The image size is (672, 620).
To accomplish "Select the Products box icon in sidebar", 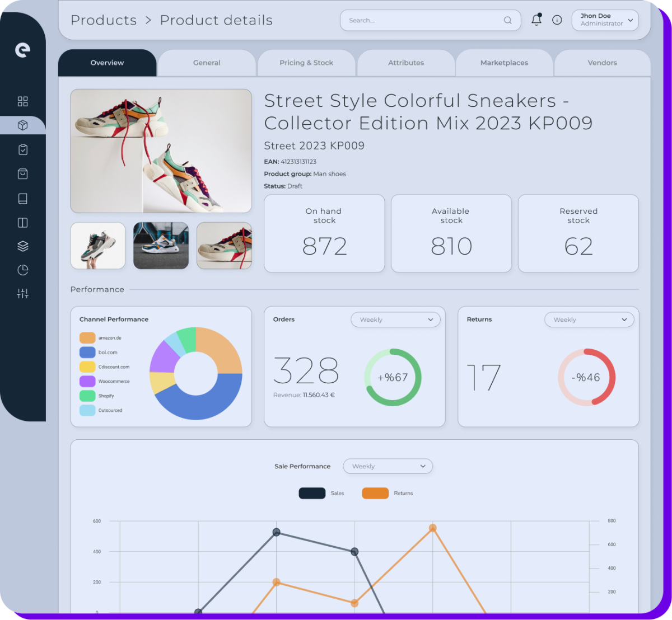I will click(22, 125).
